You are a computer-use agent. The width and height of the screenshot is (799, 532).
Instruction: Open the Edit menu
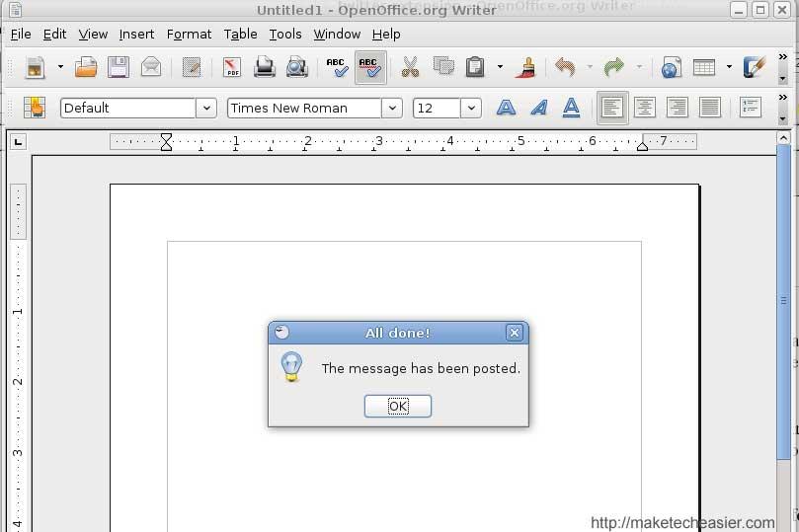click(x=54, y=35)
